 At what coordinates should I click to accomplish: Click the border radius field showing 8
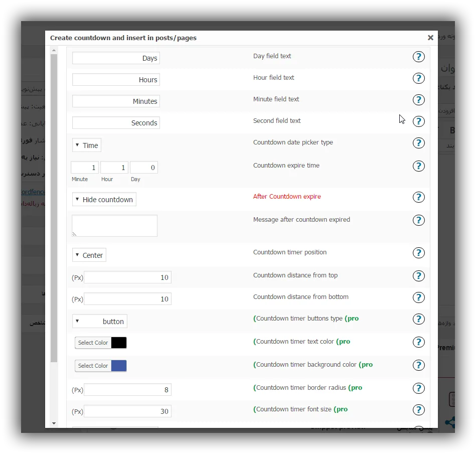click(x=127, y=390)
